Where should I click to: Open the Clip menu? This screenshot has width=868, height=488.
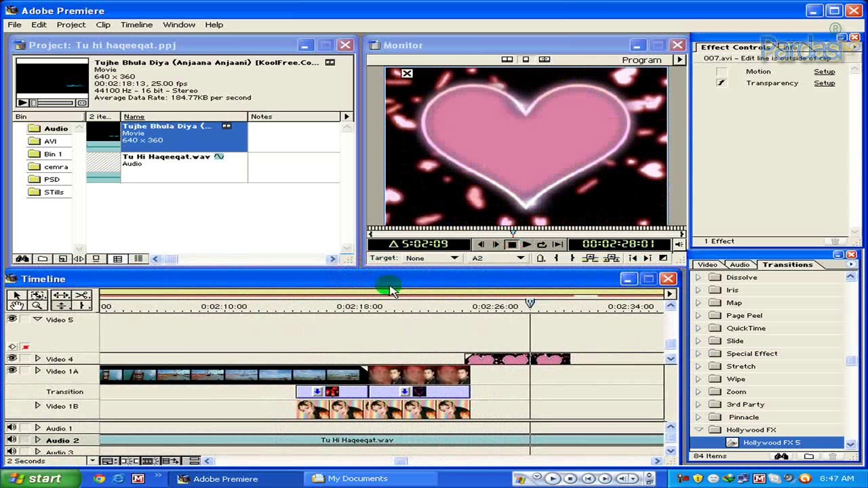click(103, 24)
